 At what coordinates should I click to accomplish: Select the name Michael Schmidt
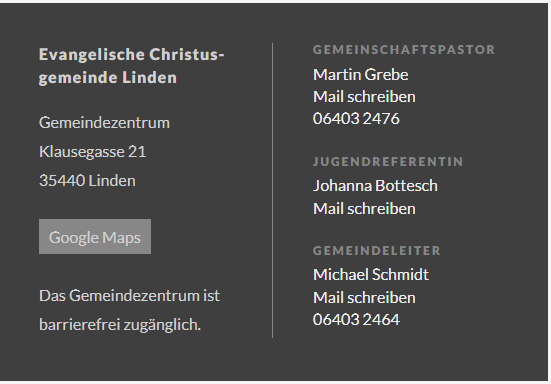pos(371,274)
